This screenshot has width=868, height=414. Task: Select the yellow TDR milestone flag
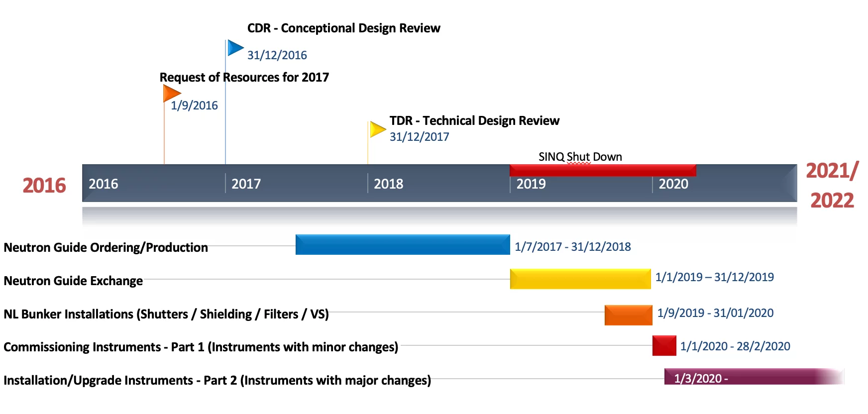[377, 129]
